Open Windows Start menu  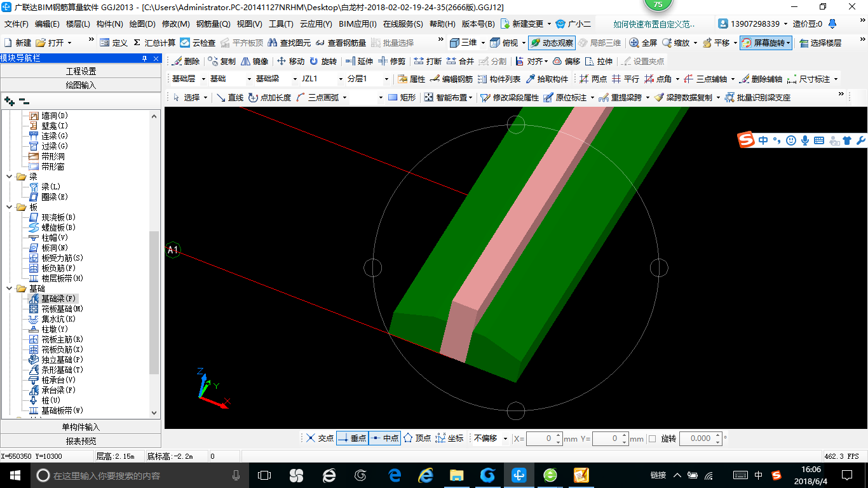[15, 475]
